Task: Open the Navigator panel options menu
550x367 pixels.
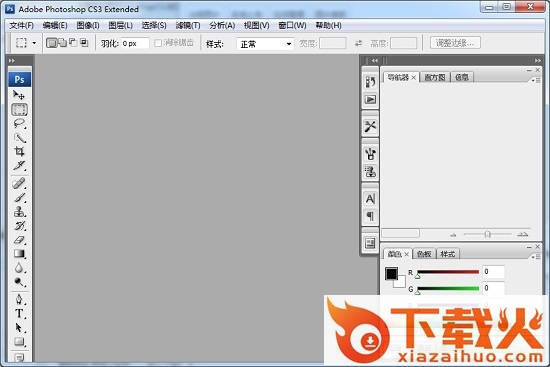Action: pyautogui.click(x=536, y=81)
